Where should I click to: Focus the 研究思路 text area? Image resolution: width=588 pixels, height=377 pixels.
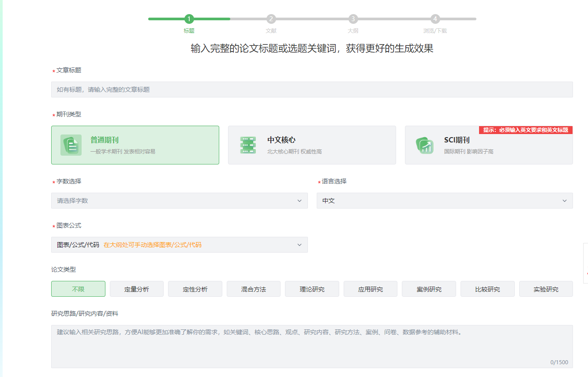coord(311,347)
